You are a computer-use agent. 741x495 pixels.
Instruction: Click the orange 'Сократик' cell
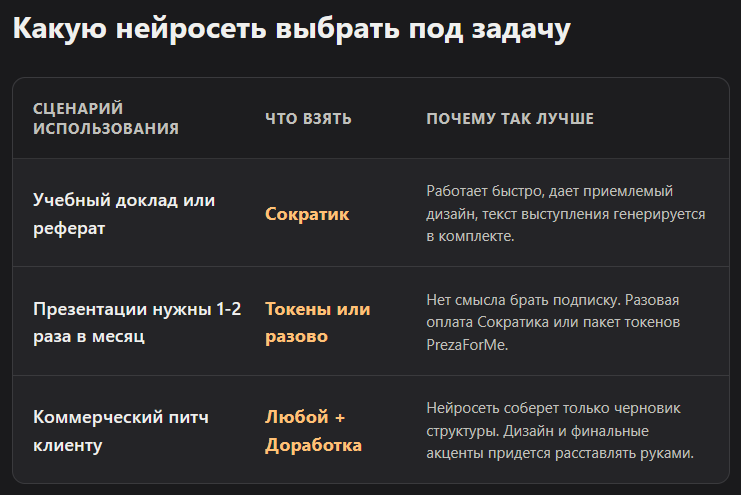pos(307,214)
